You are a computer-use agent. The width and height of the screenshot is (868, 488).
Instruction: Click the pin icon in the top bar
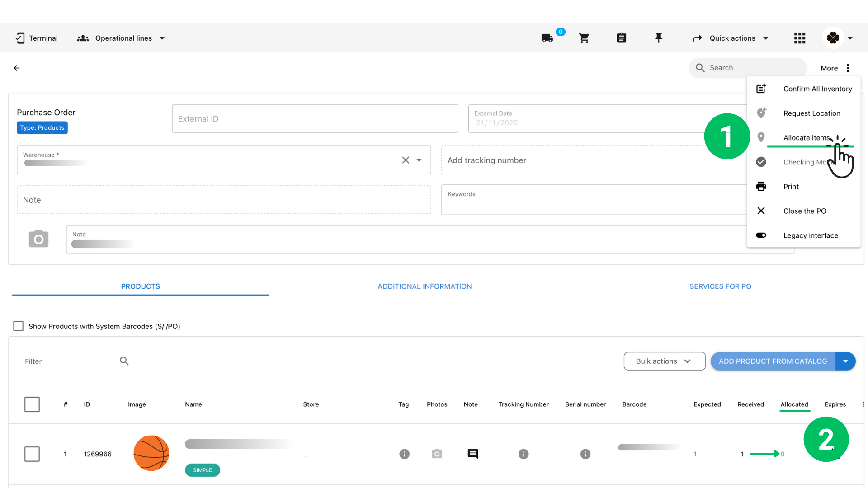coord(659,38)
